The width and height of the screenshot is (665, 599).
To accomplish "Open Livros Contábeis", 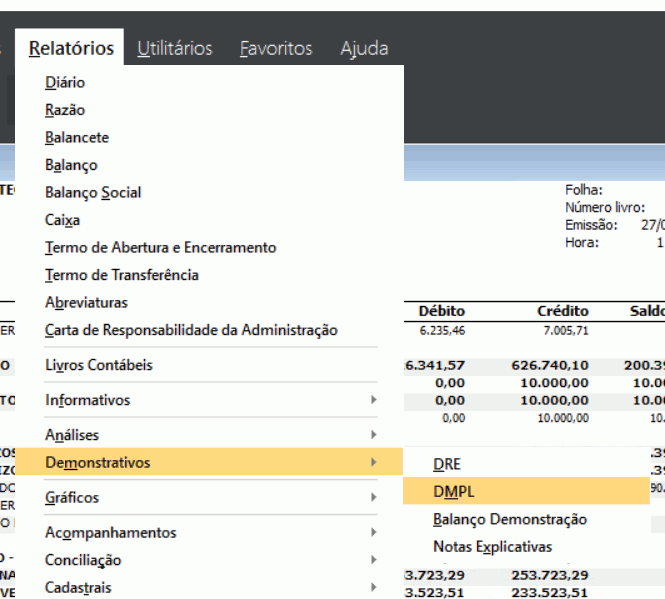I will pyautogui.click(x=99, y=365).
